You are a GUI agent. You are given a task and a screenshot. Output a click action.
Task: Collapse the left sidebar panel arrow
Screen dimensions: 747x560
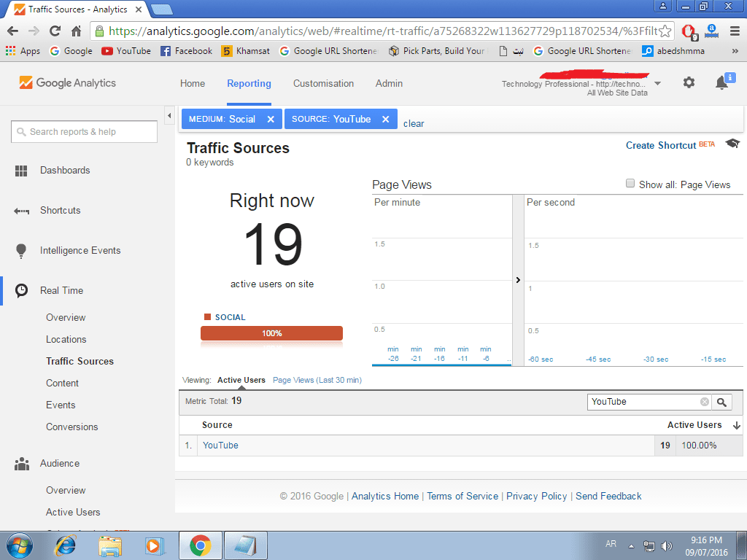(169, 116)
